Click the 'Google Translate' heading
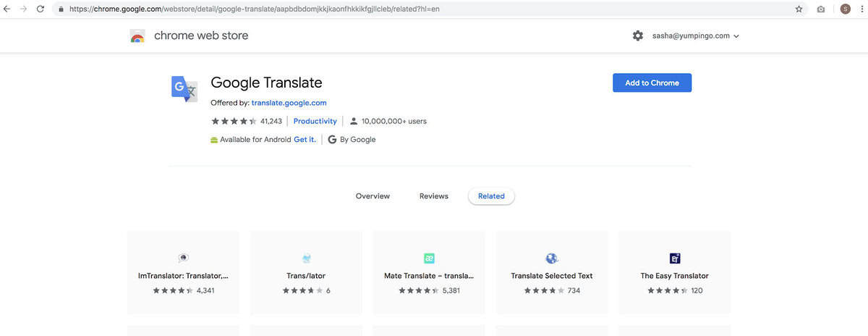868x336 pixels. pyautogui.click(x=266, y=82)
